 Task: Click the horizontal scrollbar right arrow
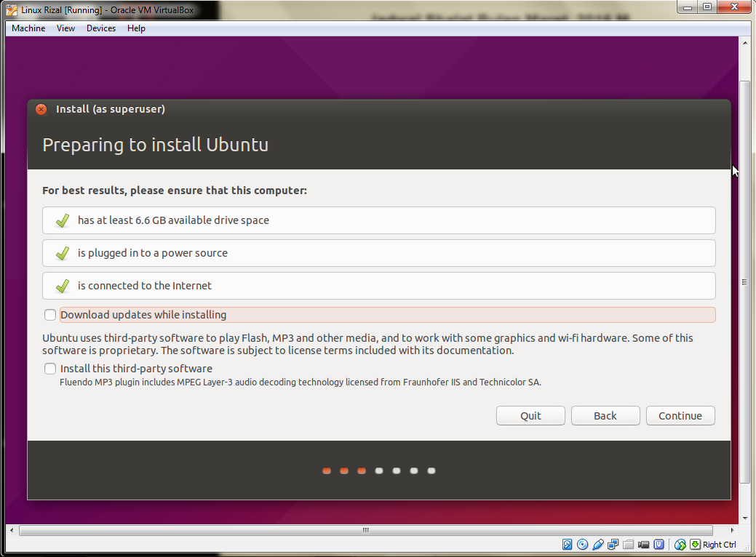[733, 530]
